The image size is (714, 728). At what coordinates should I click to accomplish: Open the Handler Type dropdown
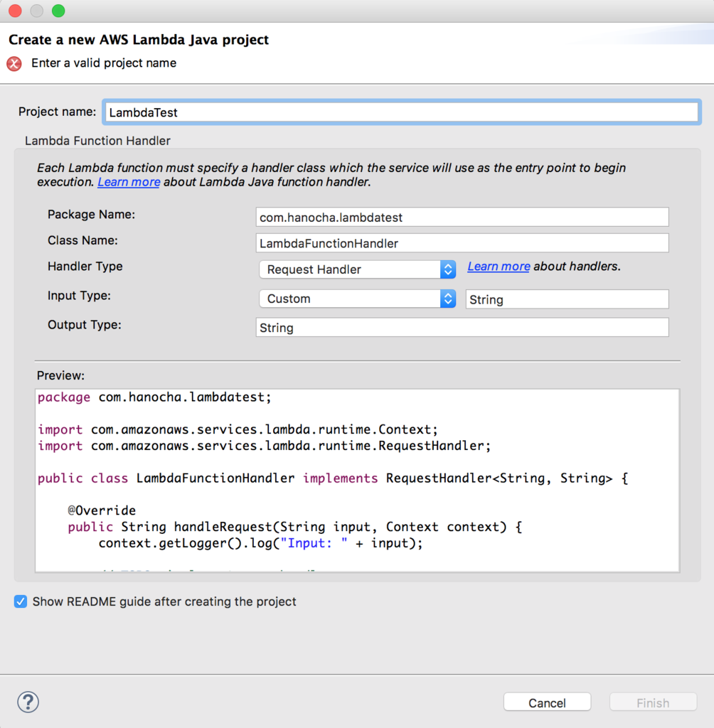pos(357,269)
